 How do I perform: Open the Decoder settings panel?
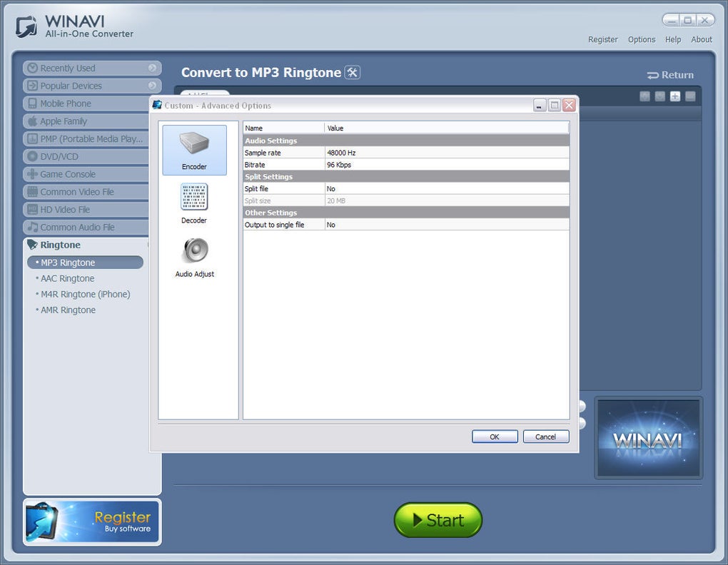(194, 203)
